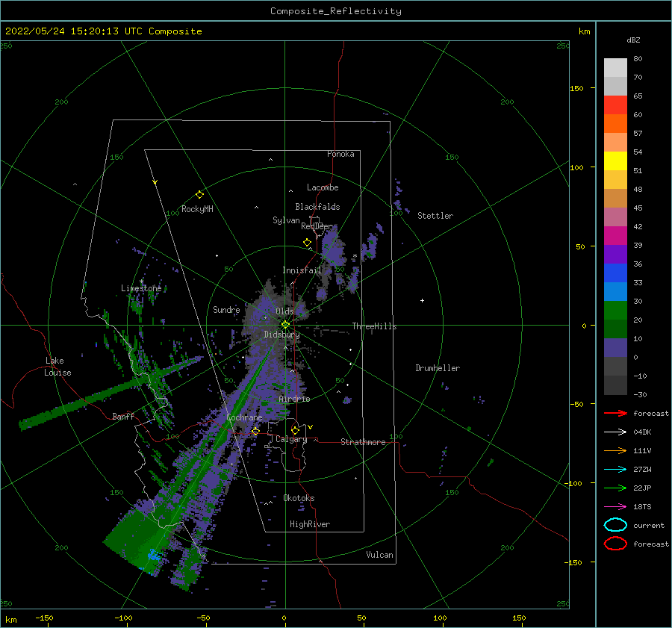Click the HighRiver label
672x628 pixels.
coord(310,524)
